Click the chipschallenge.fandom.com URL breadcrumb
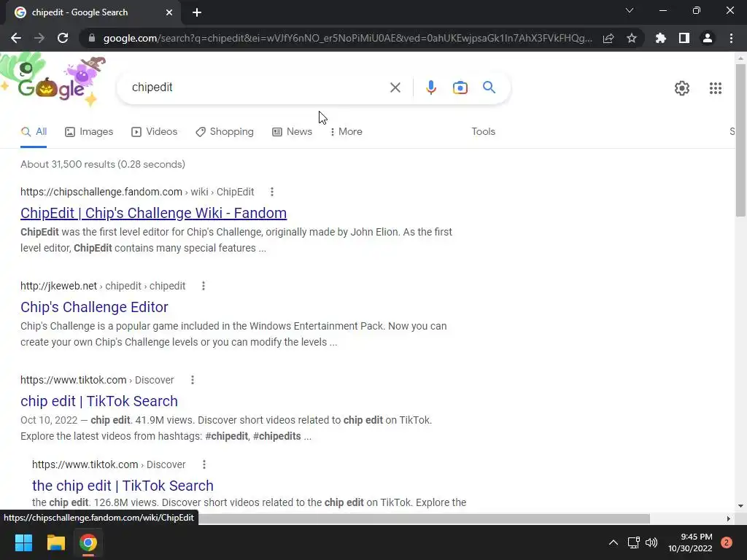Viewport: 747px width, 560px height. [137, 192]
